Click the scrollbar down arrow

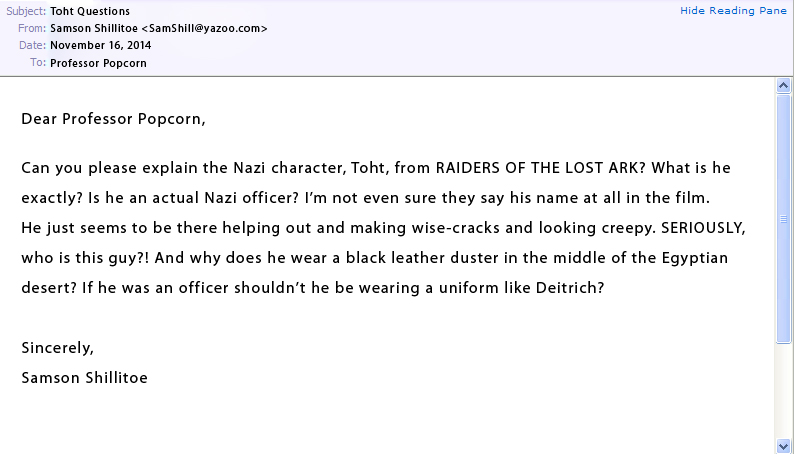point(784,445)
